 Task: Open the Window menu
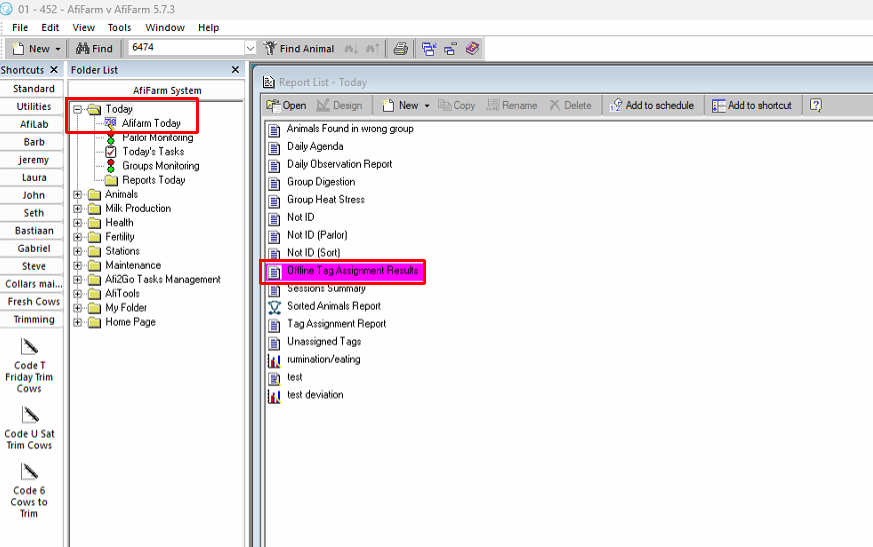[x=165, y=27]
